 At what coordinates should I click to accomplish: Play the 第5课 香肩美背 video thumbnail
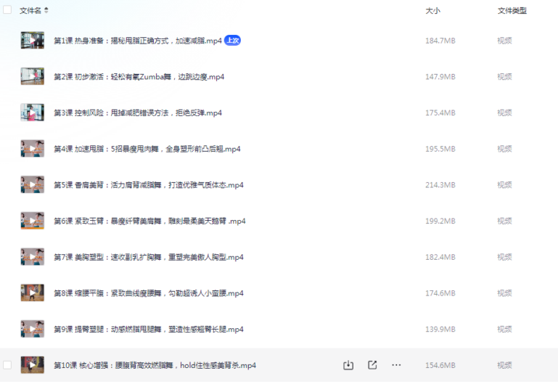[33, 184]
